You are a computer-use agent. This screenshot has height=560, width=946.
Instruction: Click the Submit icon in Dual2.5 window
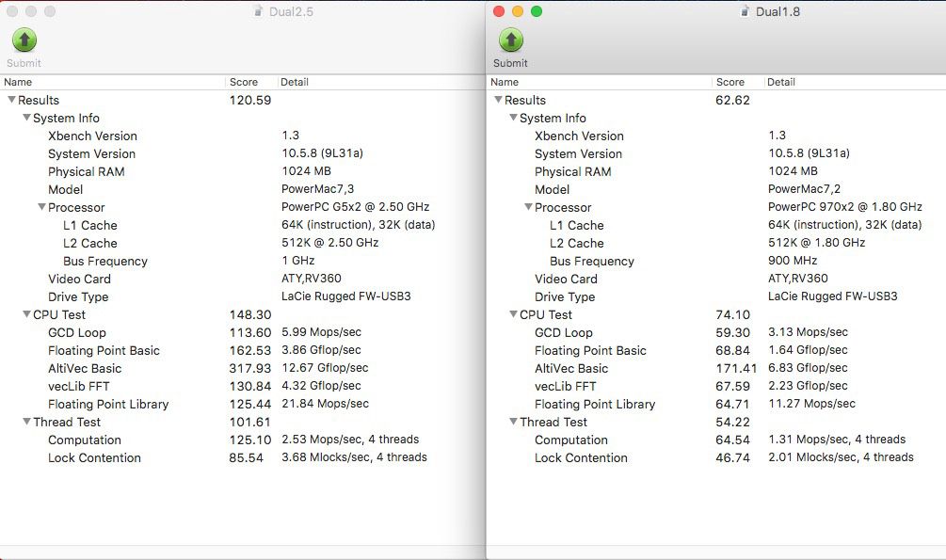pyautogui.click(x=24, y=40)
